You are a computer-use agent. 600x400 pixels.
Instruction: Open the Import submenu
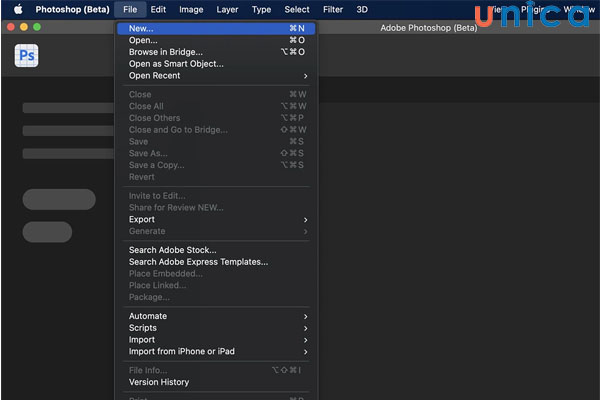tap(142, 340)
